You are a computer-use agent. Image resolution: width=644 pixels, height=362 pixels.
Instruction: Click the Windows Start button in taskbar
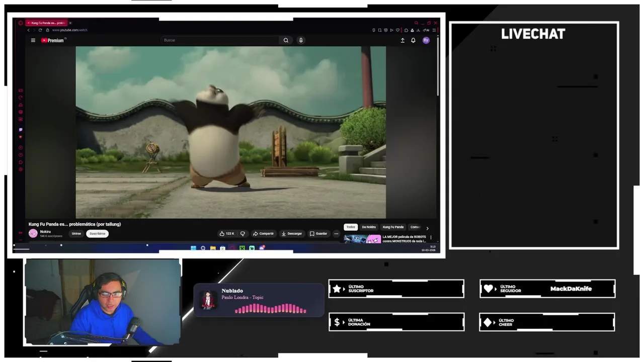point(194,248)
